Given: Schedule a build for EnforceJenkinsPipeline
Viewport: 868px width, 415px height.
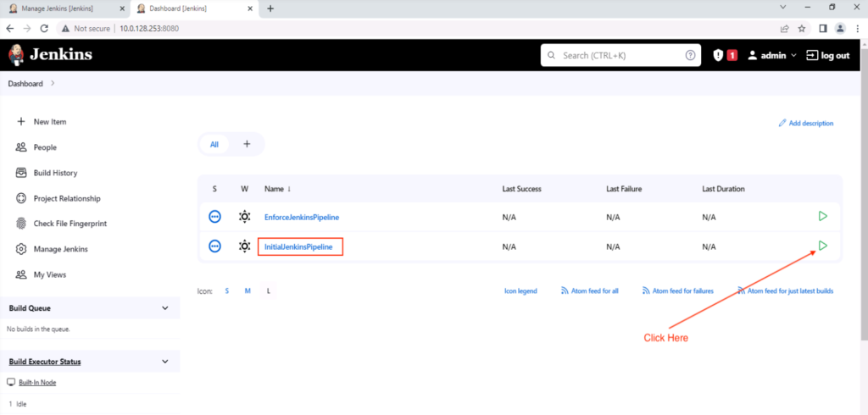Looking at the screenshot, I should [822, 216].
